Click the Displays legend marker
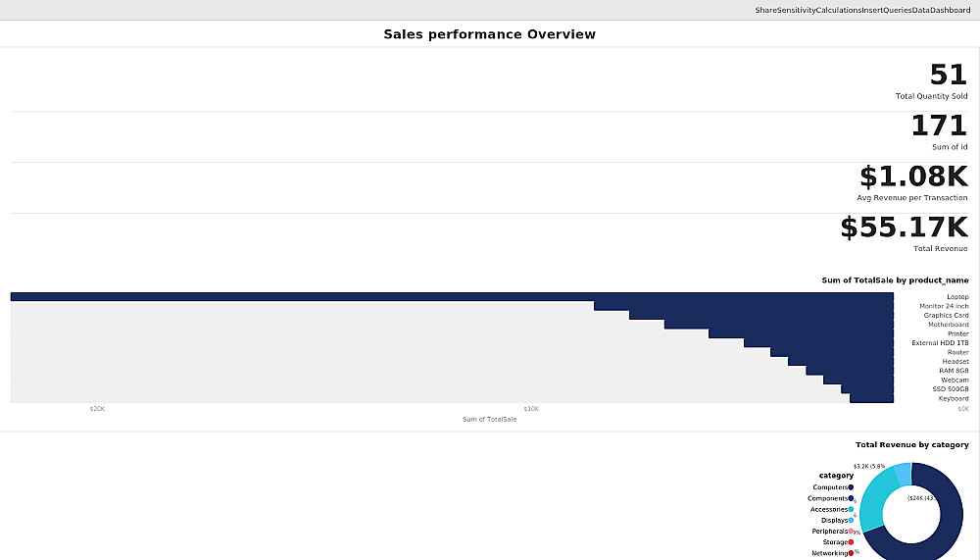Image resolution: width=980 pixels, height=560 pixels. (851, 520)
